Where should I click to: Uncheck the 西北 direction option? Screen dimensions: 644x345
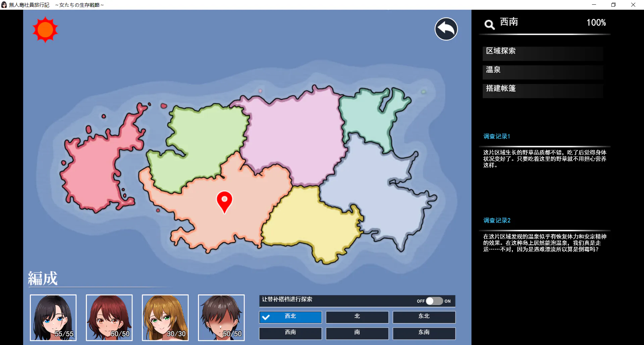pos(290,317)
